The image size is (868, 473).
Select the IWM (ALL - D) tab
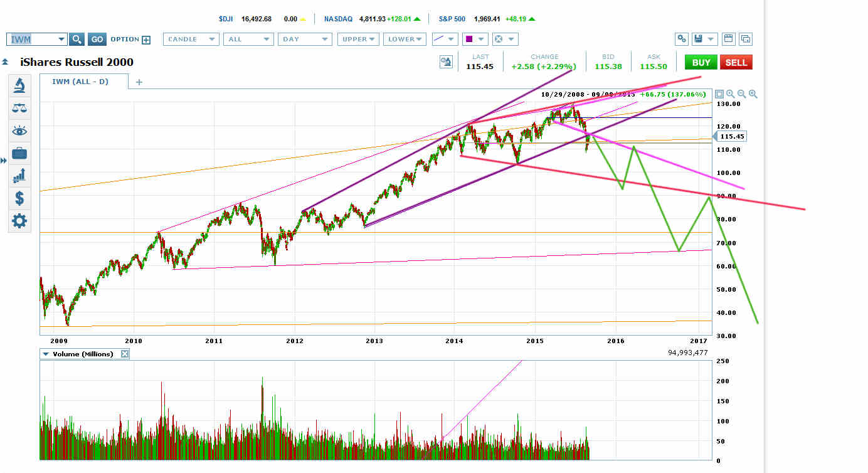coord(84,82)
